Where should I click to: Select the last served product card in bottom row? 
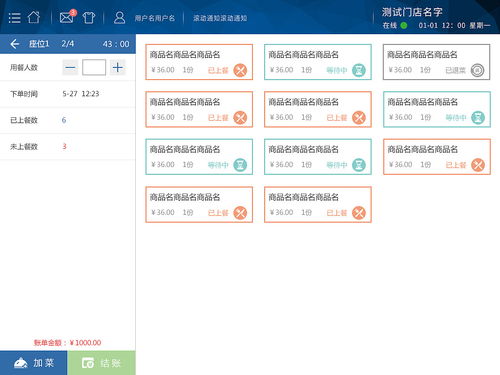(318, 204)
